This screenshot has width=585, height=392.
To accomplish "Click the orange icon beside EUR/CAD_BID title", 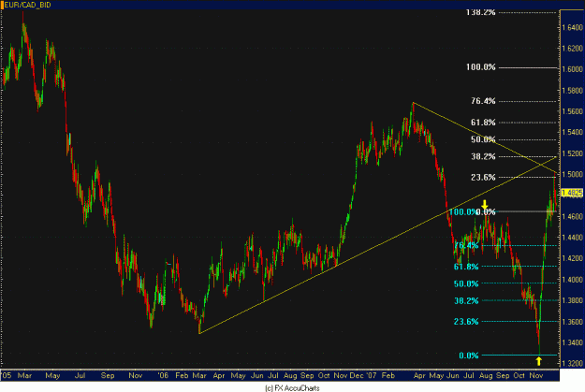I will click(2, 5).
